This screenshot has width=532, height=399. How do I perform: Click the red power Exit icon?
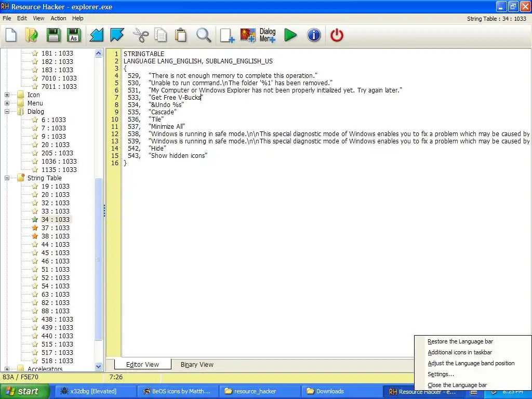point(337,35)
